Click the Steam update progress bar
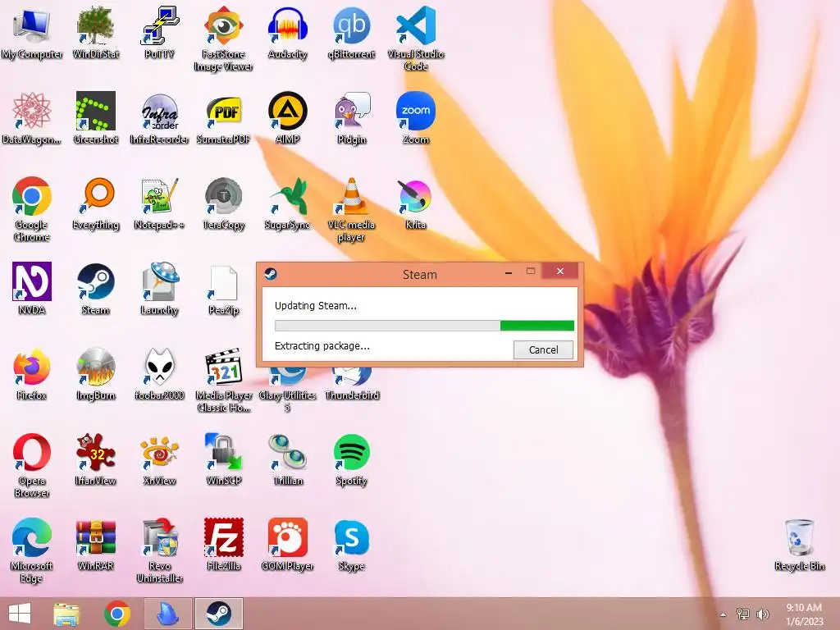This screenshot has height=630, width=840. click(424, 326)
